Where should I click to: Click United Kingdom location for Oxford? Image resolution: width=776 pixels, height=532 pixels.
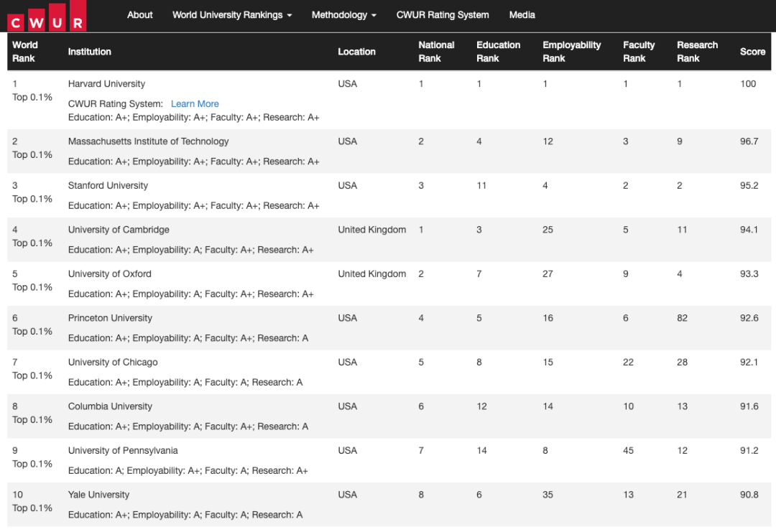click(371, 274)
